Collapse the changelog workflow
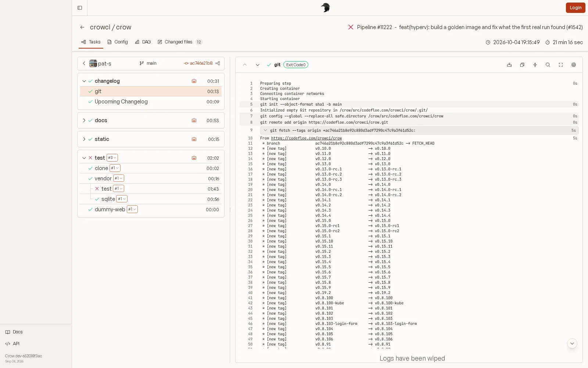Screen dimensions: 588x368 pyautogui.click(x=84, y=81)
